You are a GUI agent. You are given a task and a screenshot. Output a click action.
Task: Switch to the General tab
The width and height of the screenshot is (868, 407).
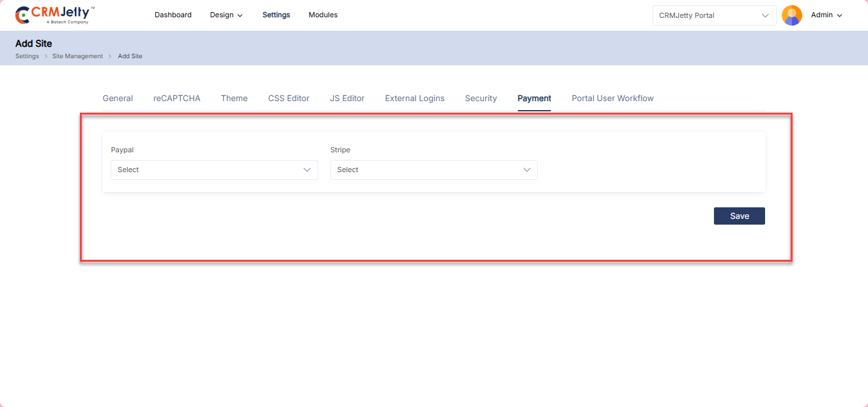pyautogui.click(x=118, y=98)
